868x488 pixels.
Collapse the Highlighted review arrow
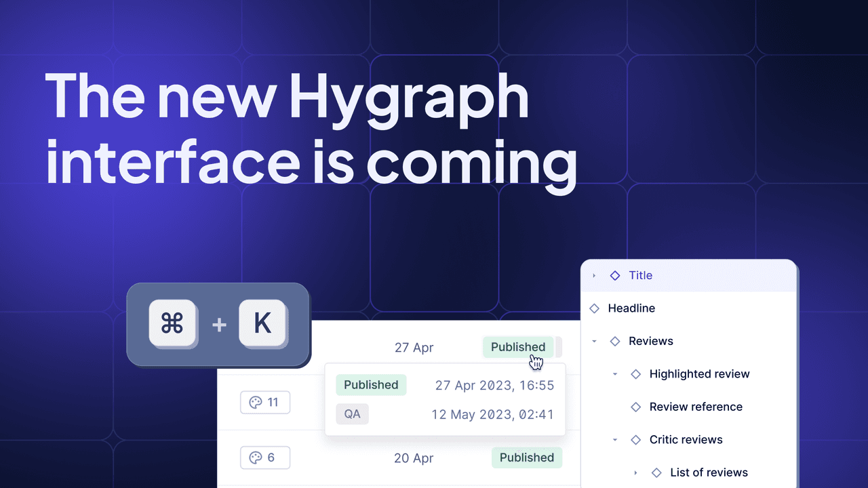tap(615, 374)
